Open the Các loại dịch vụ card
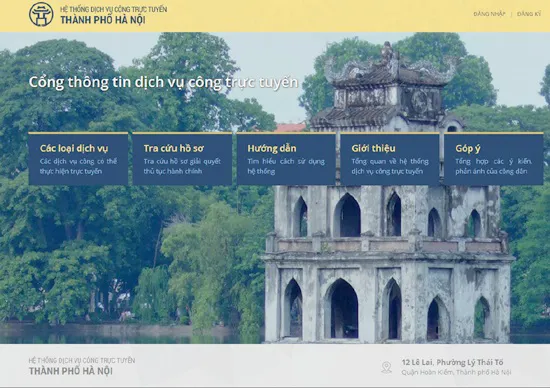This screenshot has height=388, width=550. (78, 159)
